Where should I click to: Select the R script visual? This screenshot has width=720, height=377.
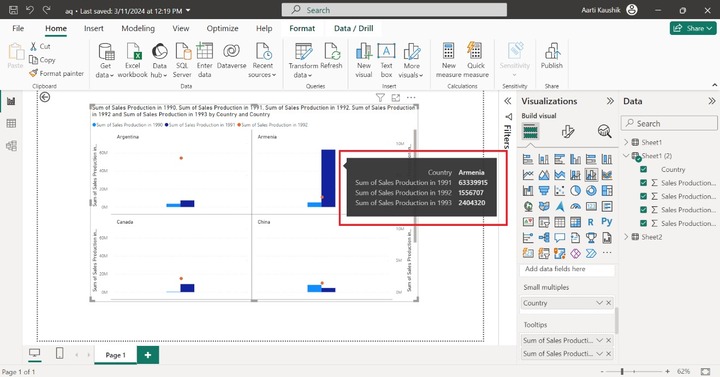(x=591, y=222)
